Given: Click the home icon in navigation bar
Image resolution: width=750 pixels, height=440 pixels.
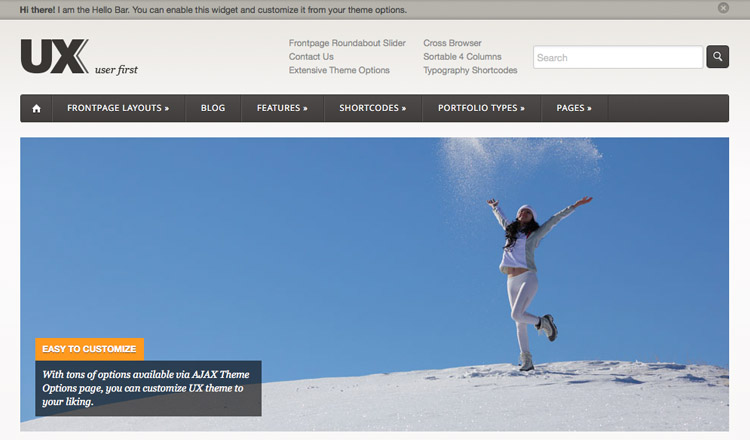Looking at the screenshot, I should click(36, 108).
